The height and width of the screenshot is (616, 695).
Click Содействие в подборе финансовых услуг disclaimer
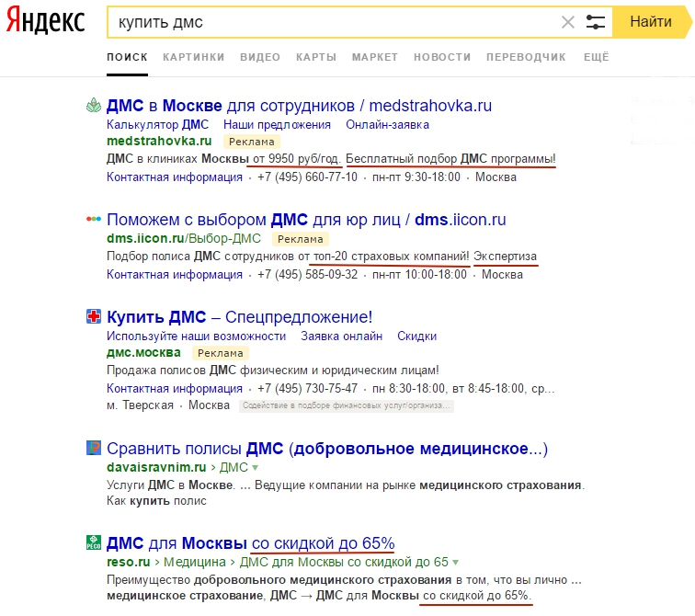tap(347, 406)
